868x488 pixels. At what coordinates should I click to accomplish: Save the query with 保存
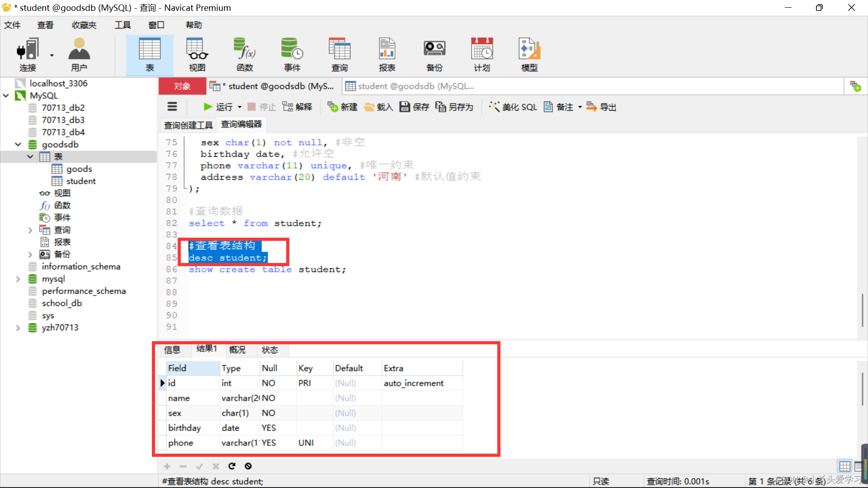point(414,107)
